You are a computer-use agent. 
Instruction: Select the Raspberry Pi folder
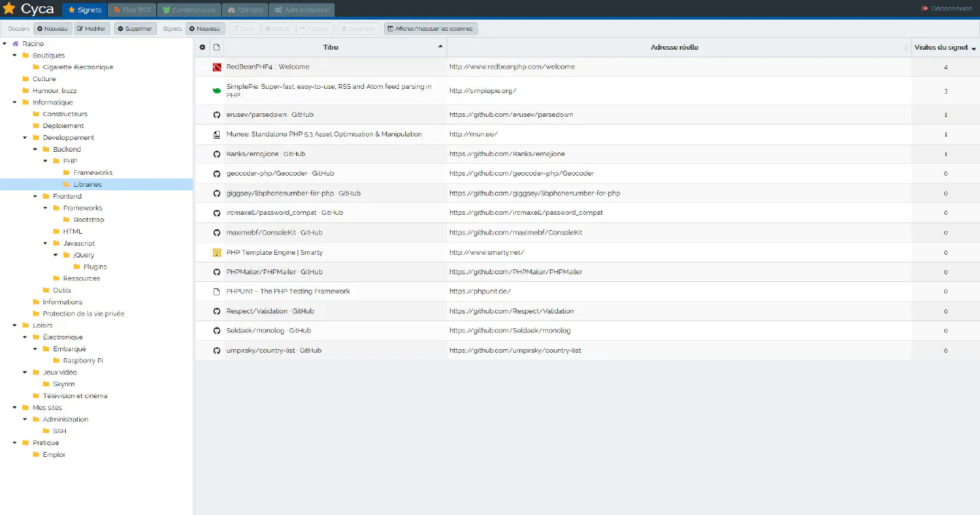pos(83,361)
